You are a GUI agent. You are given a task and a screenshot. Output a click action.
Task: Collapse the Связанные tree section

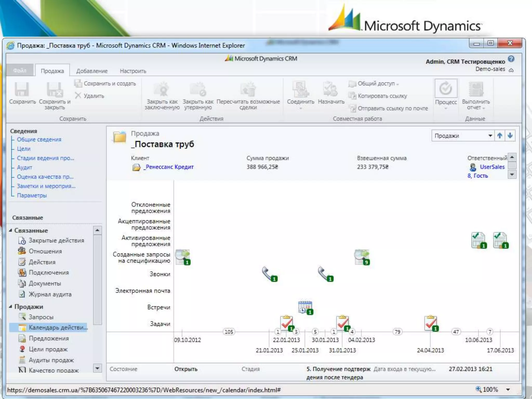pyautogui.click(x=11, y=230)
